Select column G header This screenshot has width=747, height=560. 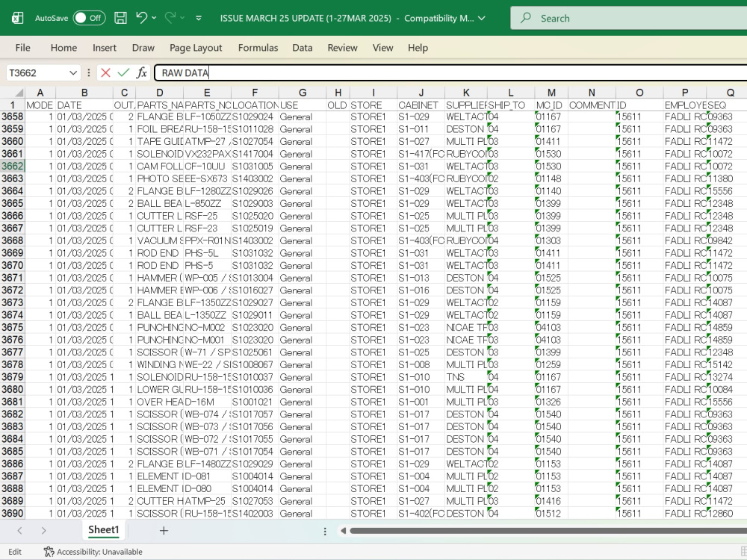303,93
